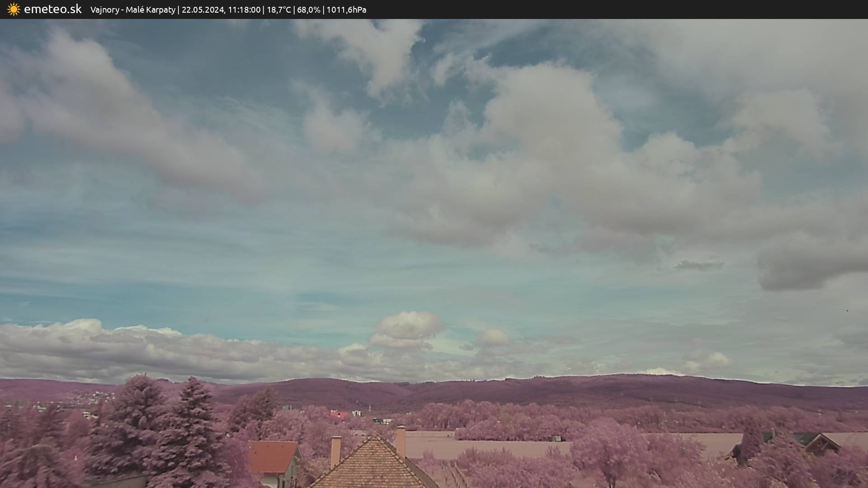Click the left chimney on the tiled roof

tap(335, 451)
